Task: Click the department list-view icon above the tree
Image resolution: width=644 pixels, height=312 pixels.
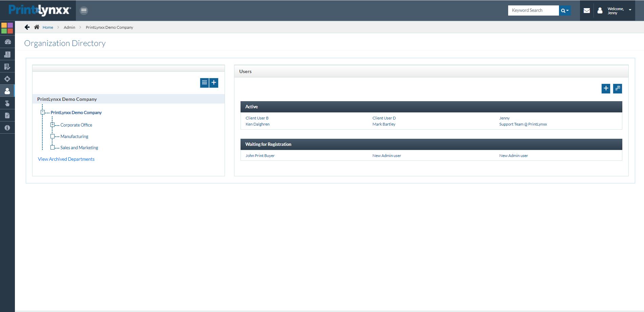Action: coord(205,82)
